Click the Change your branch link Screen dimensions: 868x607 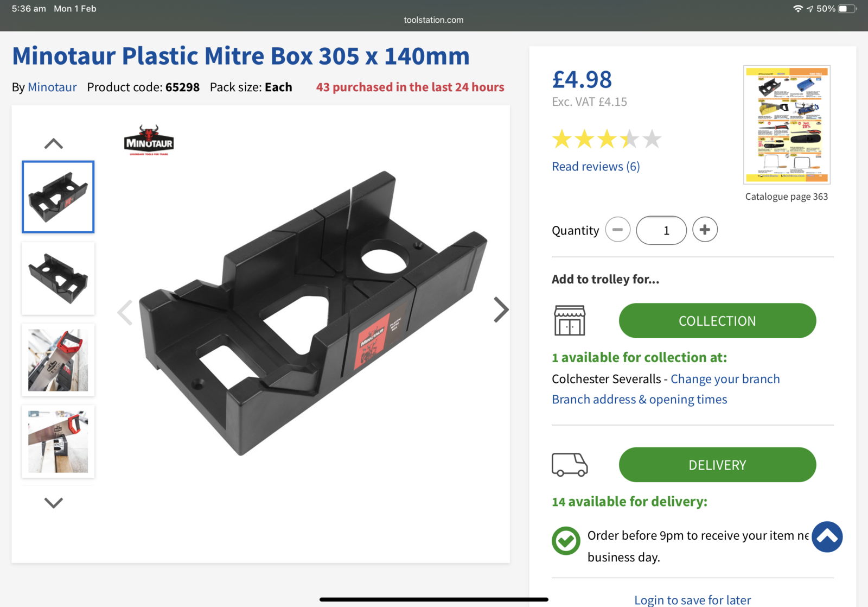tap(725, 379)
